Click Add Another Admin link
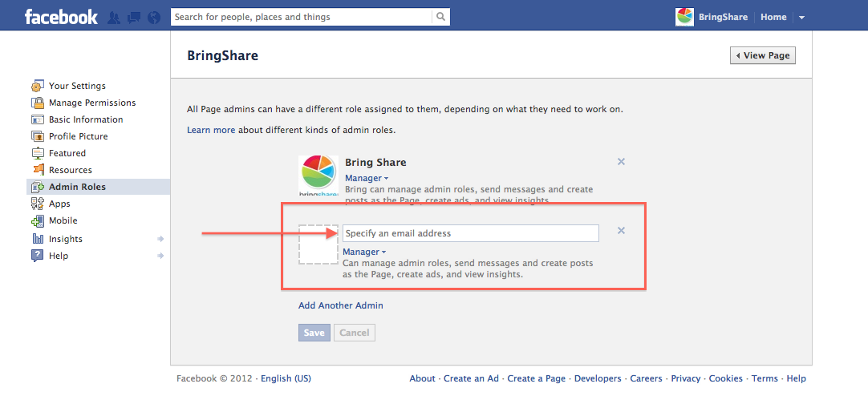The width and height of the screenshot is (868, 416). (x=340, y=305)
